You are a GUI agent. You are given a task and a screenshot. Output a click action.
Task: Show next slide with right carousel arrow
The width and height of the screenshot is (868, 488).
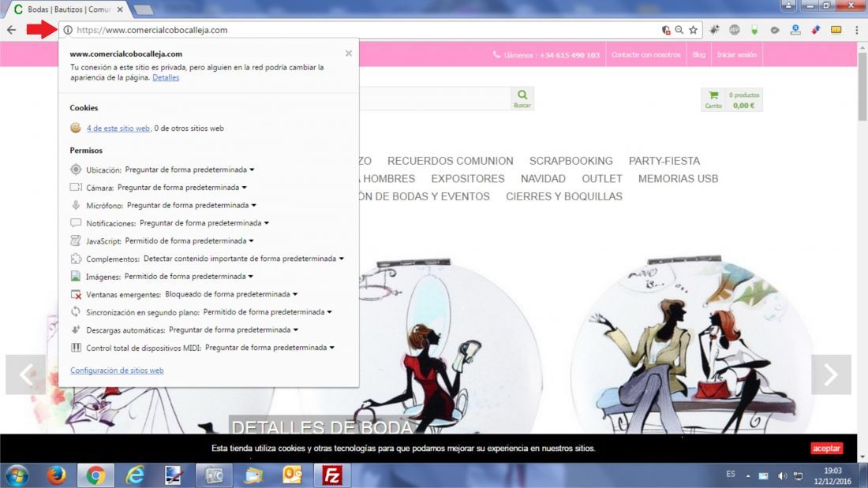(x=831, y=374)
